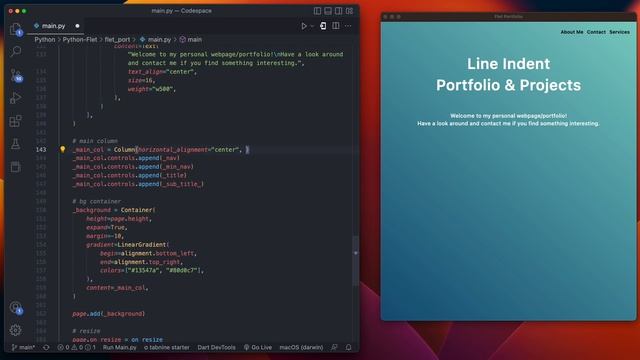Open the editor More Actions ellipsis
The image size is (640, 360).
(348, 26)
